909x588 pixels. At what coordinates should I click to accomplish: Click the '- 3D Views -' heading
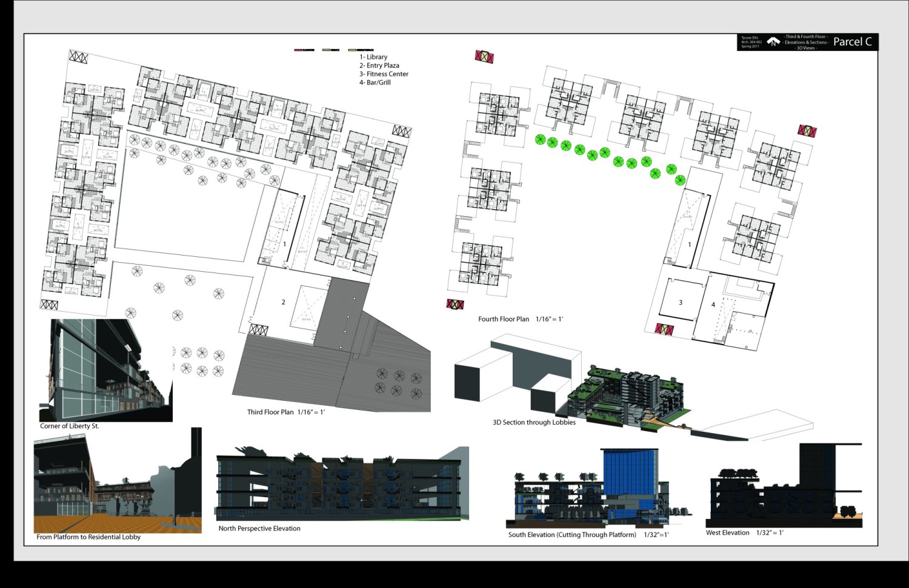805,48
